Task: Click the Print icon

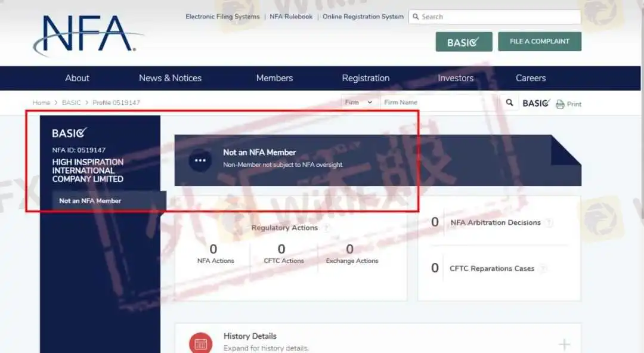Action: pyautogui.click(x=560, y=104)
